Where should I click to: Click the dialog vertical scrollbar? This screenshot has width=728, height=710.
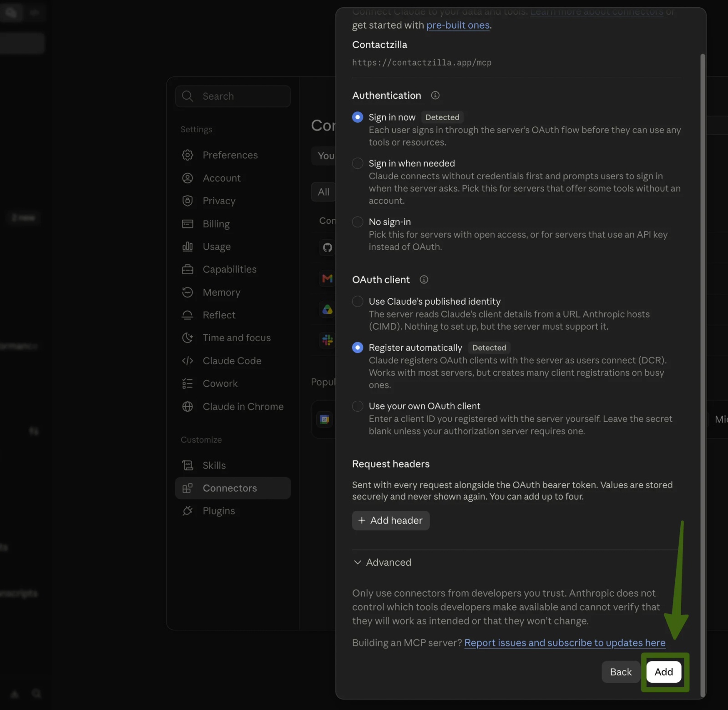pyautogui.click(x=703, y=375)
